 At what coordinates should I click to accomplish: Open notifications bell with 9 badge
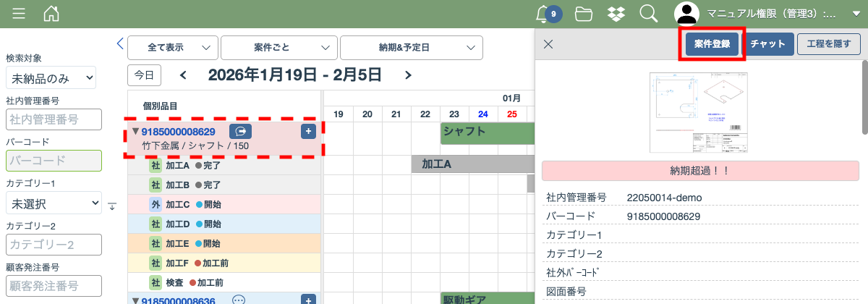coord(544,14)
